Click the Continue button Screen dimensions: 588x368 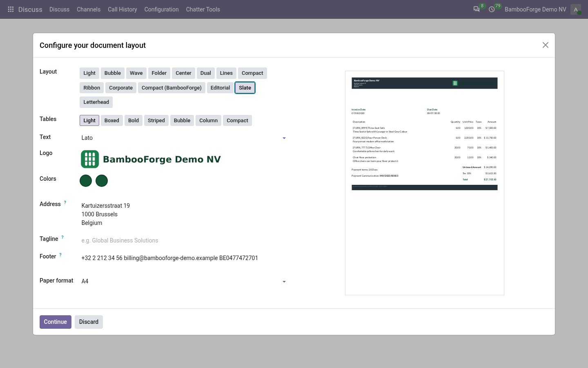(x=56, y=322)
